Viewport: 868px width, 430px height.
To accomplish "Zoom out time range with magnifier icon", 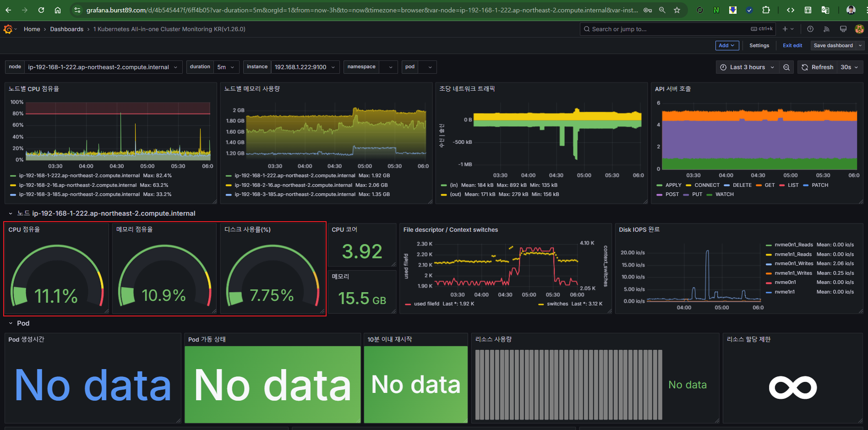I will [x=786, y=67].
